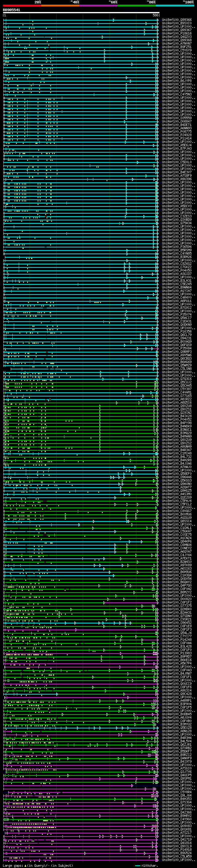Select the UniRef100_Q9XZU8 label
197x868 pixels.
click(x=177, y=406)
